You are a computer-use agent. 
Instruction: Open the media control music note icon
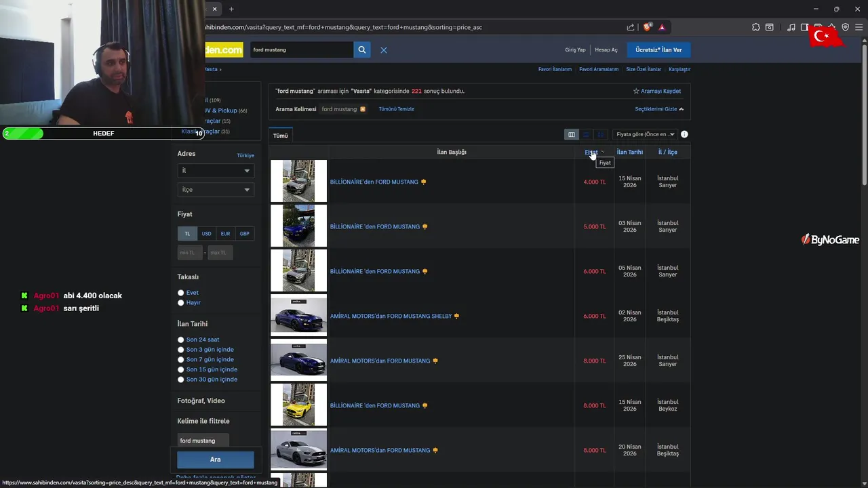tap(791, 27)
